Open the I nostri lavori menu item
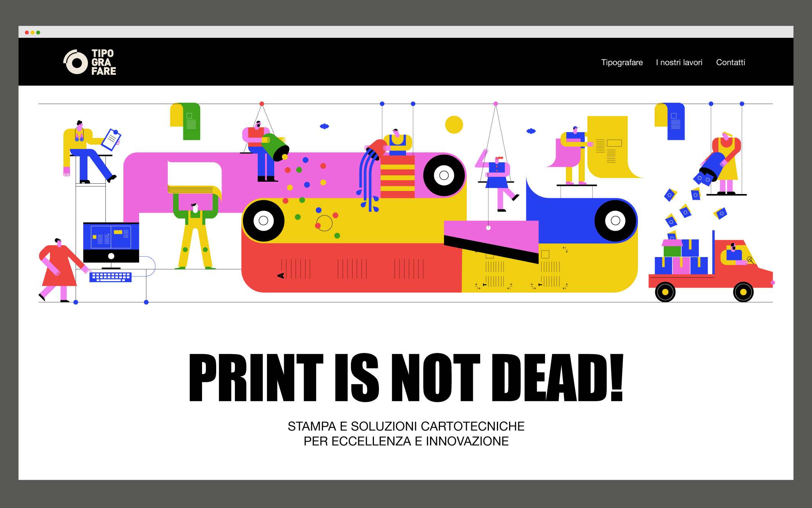 click(679, 62)
